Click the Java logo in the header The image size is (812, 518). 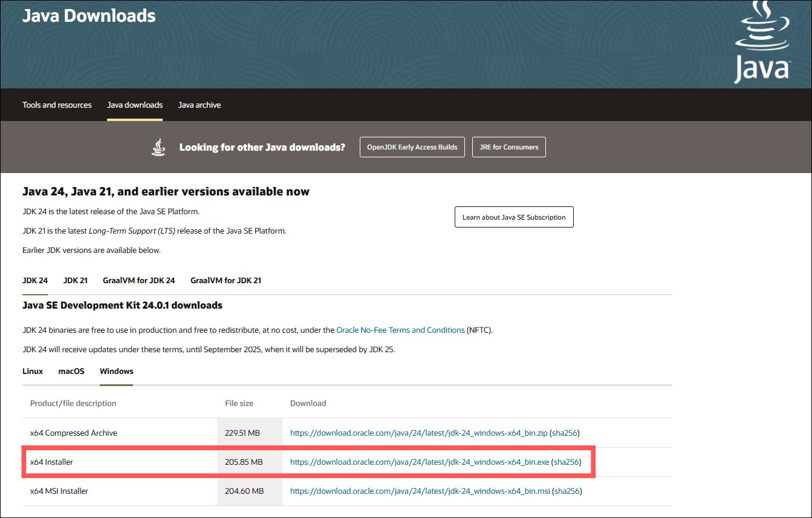coord(762,41)
